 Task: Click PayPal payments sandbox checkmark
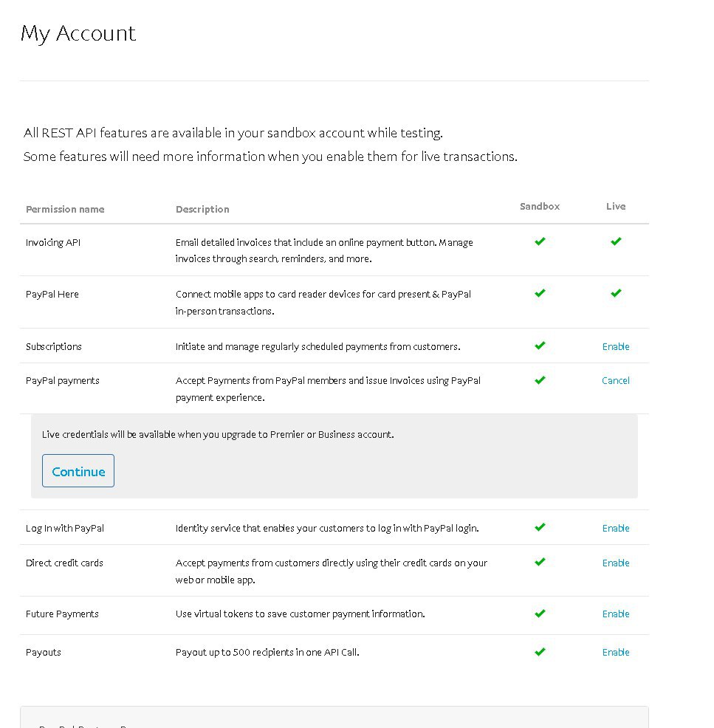pos(540,380)
